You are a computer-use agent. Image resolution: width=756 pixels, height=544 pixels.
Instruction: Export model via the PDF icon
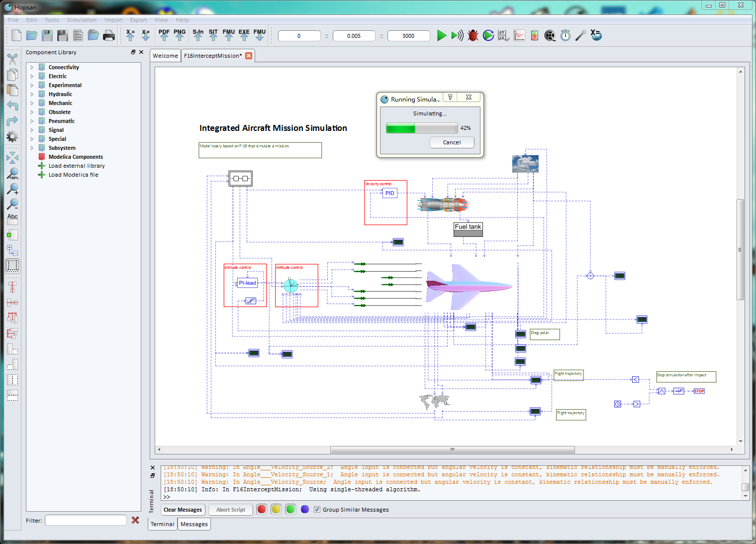coord(164,35)
